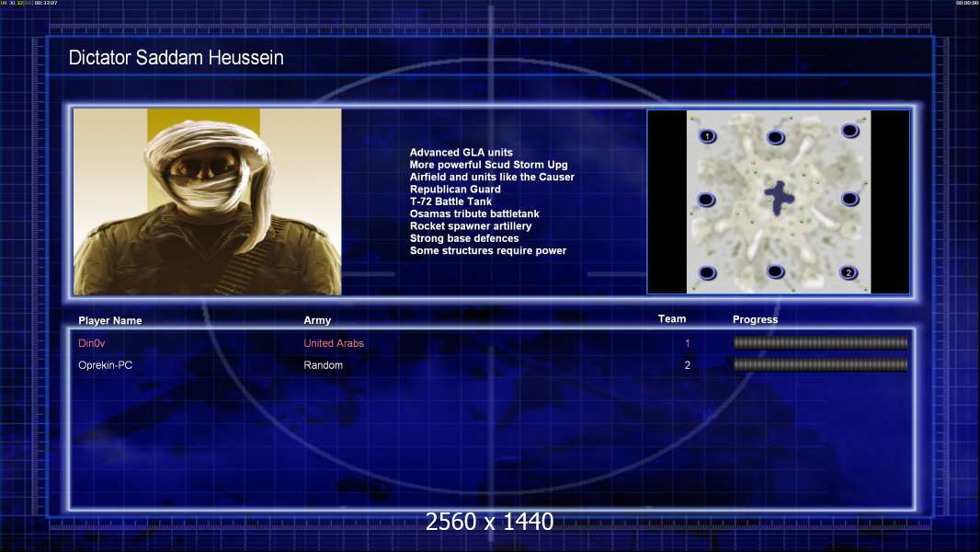Select the top-right start position marker

849,136
